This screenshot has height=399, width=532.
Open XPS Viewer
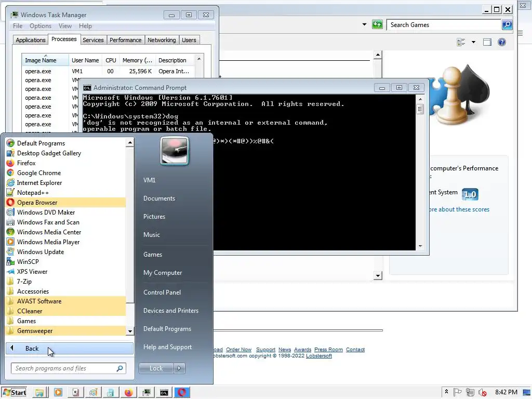point(65,271)
